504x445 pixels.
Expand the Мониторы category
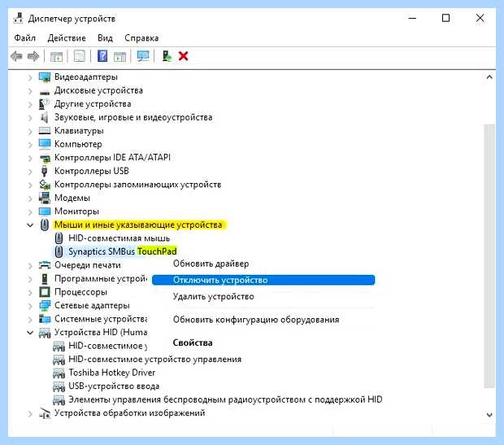pos(30,212)
